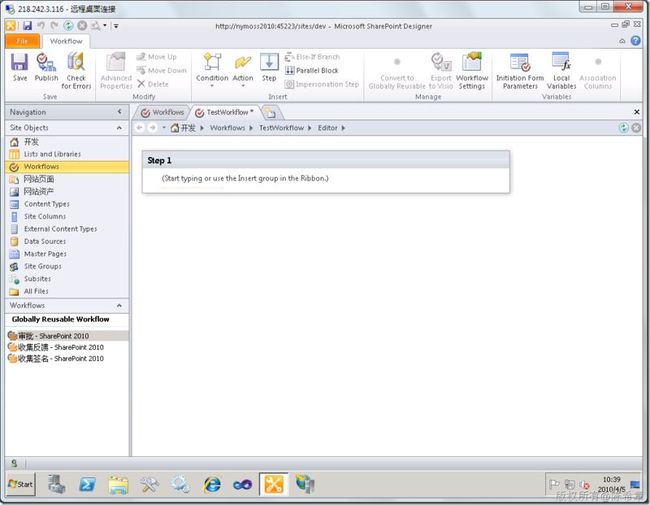Run Check for Errors
Screen dimensions: 650x505
click(x=76, y=71)
